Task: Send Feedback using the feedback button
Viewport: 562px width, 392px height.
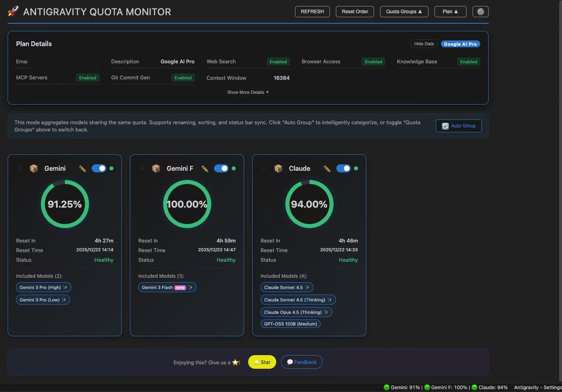Action: pos(301,362)
